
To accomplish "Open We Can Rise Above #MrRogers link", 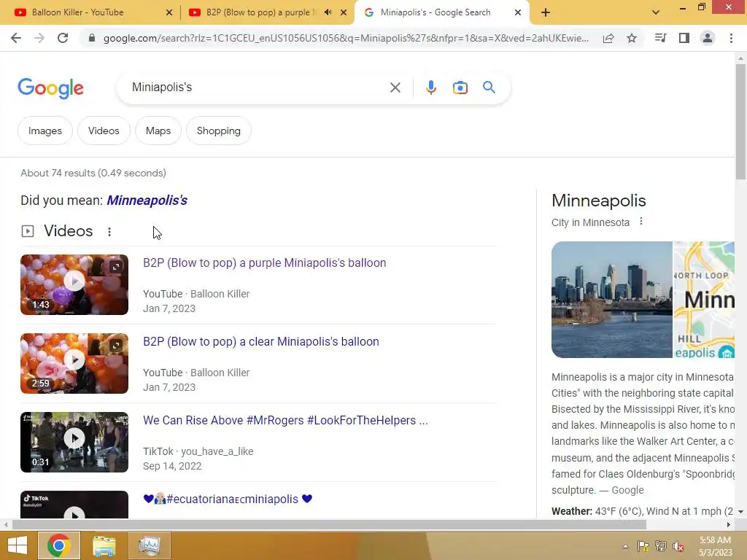I will [285, 421].
